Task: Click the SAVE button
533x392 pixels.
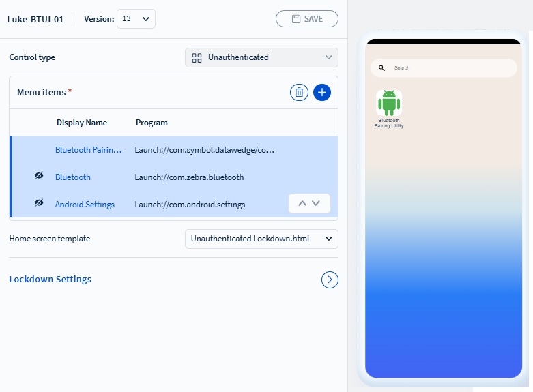Action: pos(306,18)
